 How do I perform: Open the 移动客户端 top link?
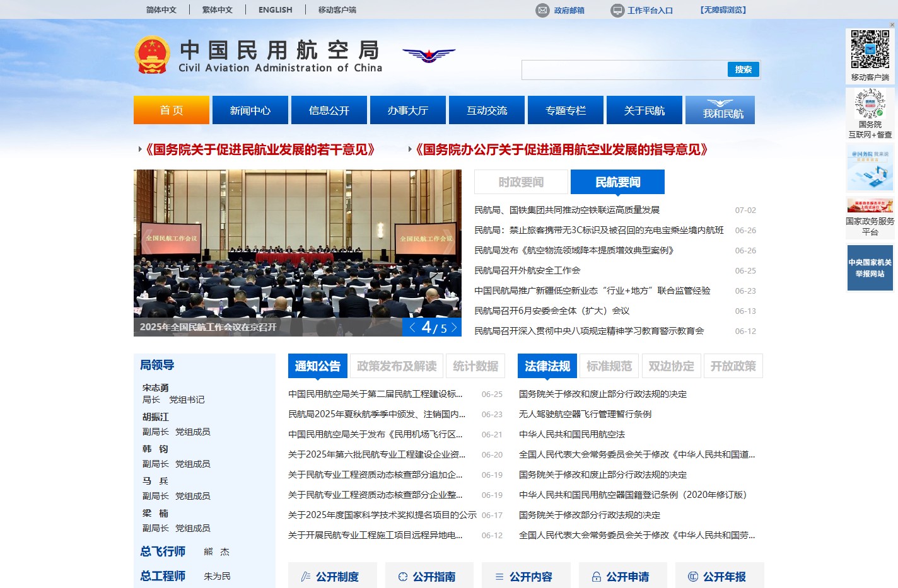337,10
